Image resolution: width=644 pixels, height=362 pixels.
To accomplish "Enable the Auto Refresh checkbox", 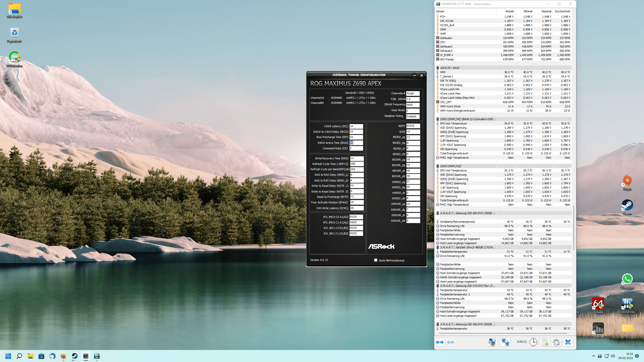I will click(376, 260).
